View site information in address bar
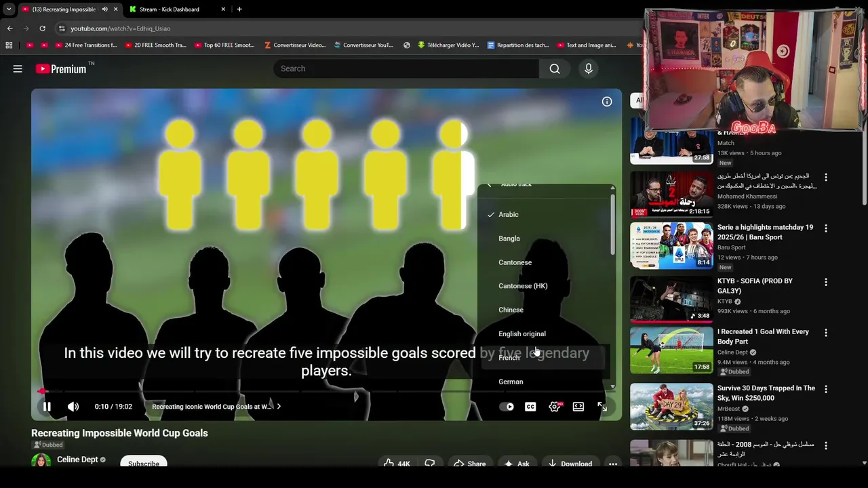The height and width of the screenshot is (488, 868). tap(62, 28)
